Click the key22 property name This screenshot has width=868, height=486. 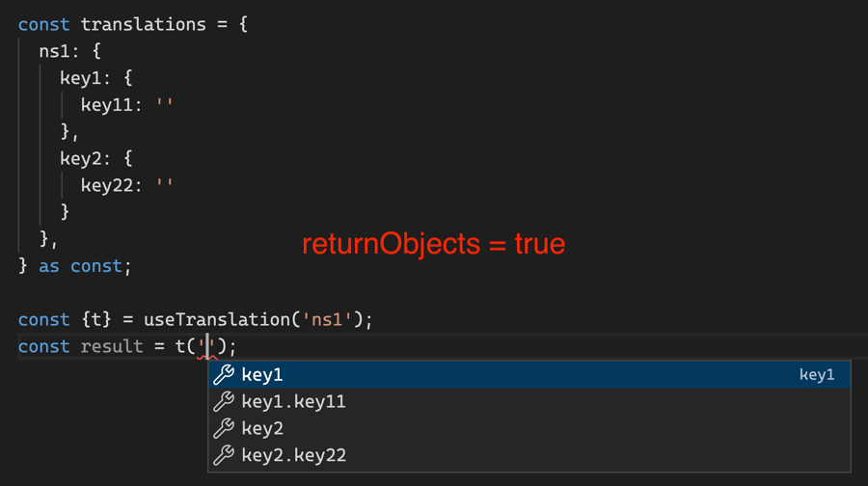[x=107, y=184]
